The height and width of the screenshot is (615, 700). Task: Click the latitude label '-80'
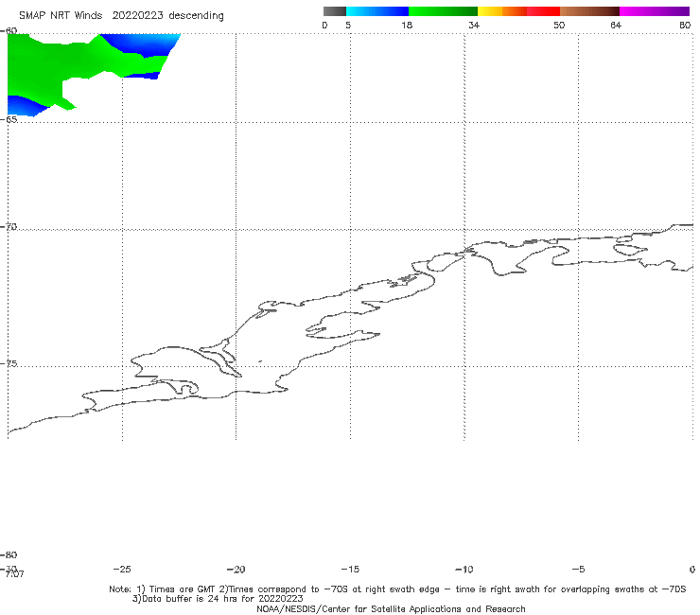[x=9, y=554]
